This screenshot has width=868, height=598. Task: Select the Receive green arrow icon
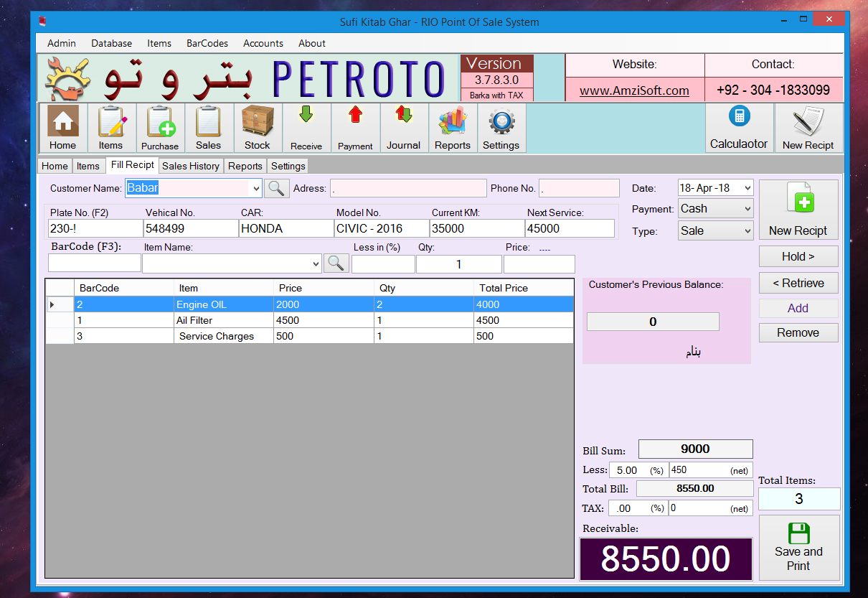(x=306, y=127)
